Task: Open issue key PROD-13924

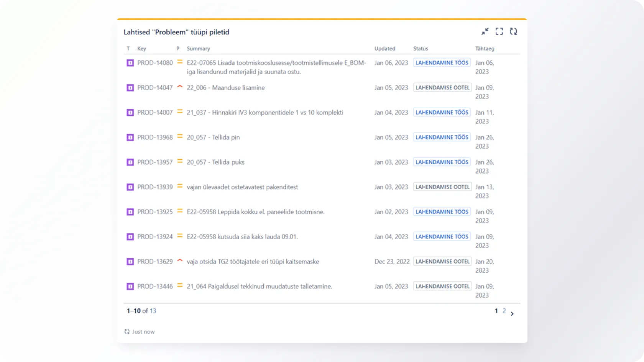Action: (x=155, y=237)
